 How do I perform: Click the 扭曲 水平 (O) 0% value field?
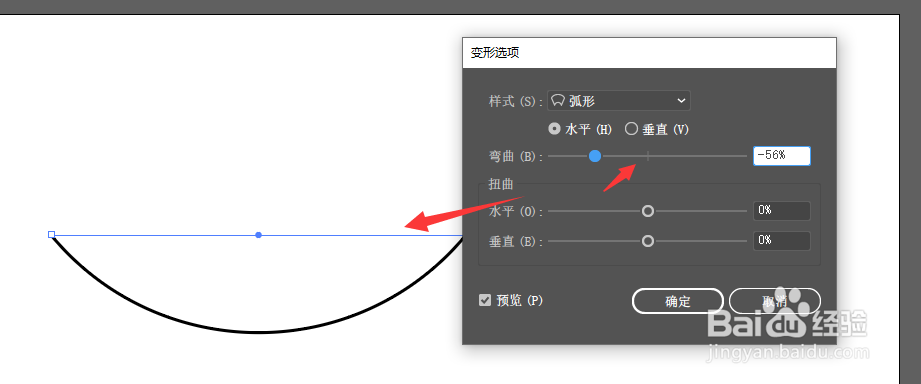point(782,211)
